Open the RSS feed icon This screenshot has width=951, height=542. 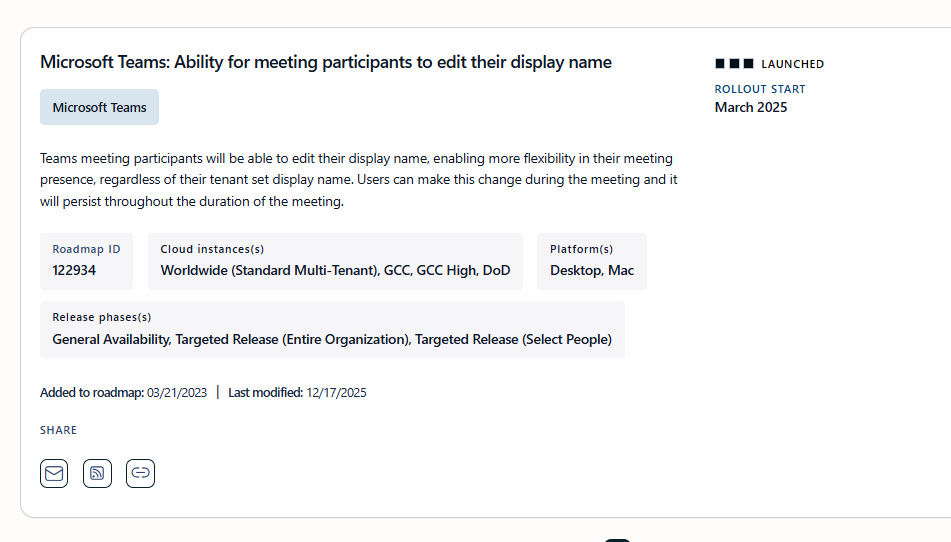(x=98, y=473)
